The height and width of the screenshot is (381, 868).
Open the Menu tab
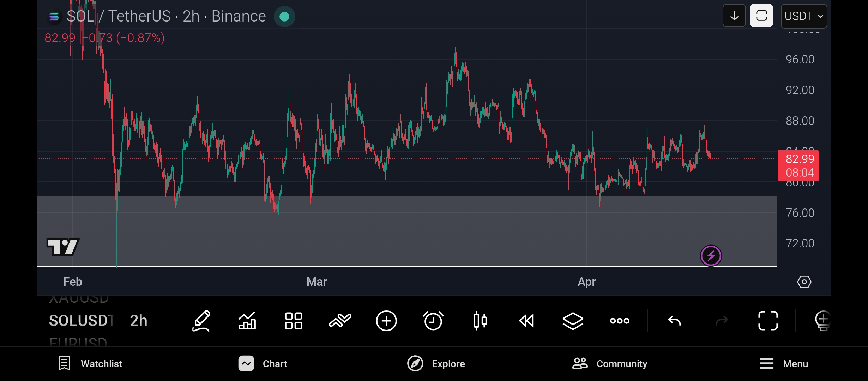(x=784, y=364)
